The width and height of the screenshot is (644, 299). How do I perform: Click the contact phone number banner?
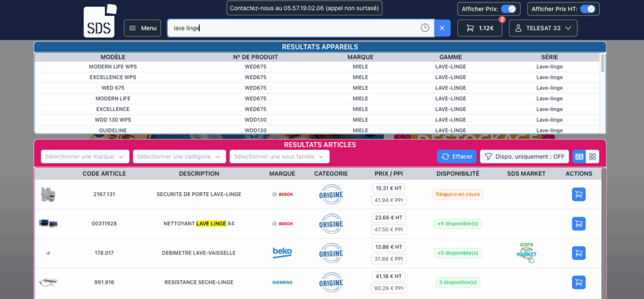pyautogui.click(x=304, y=8)
